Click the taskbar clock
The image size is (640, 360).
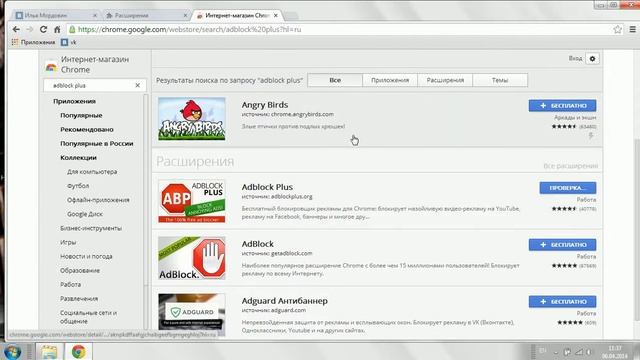coord(614,352)
